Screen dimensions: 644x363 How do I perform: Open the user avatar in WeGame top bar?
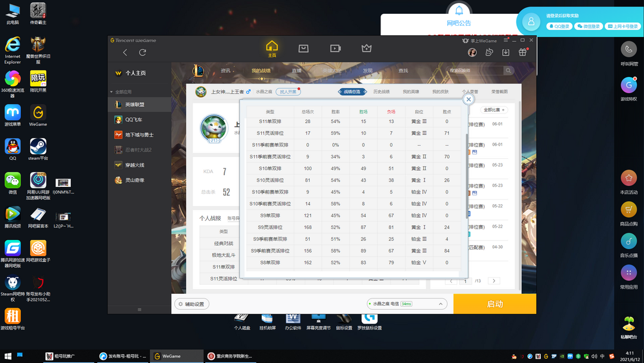[472, 52]
